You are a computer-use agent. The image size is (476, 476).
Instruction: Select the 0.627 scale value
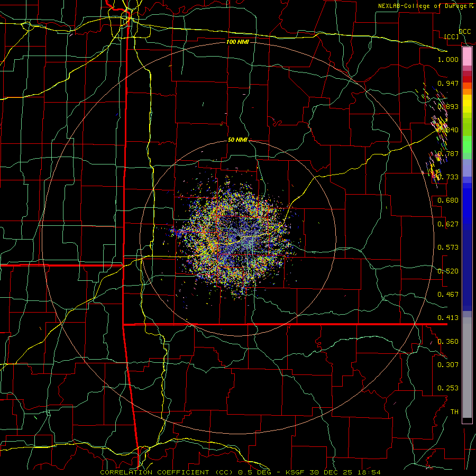point(448,224)
